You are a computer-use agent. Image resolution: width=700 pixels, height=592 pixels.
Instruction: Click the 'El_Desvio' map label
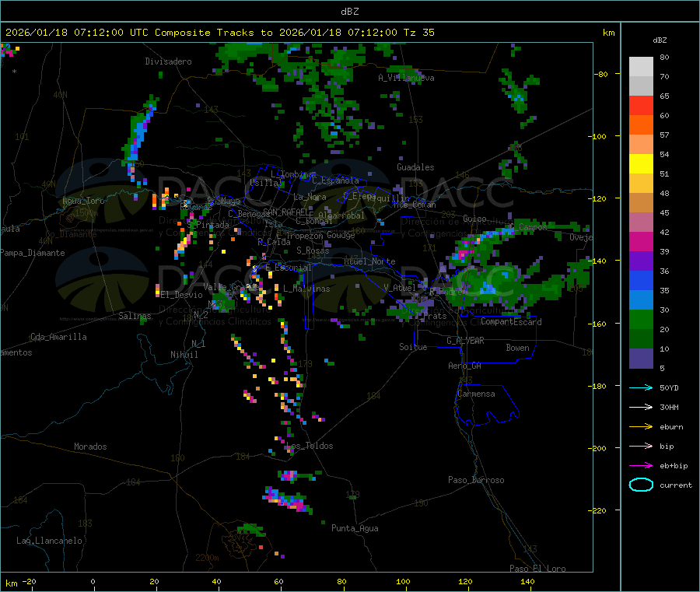coord(182,295)
